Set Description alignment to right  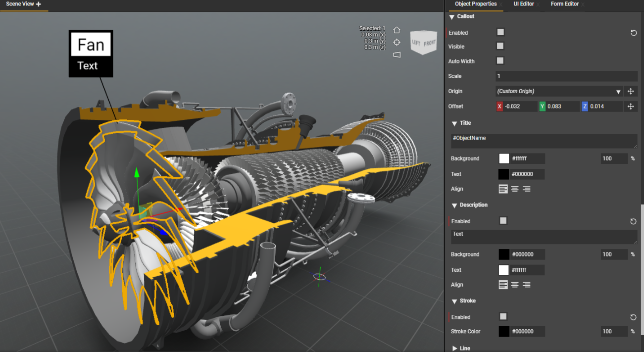527,285
